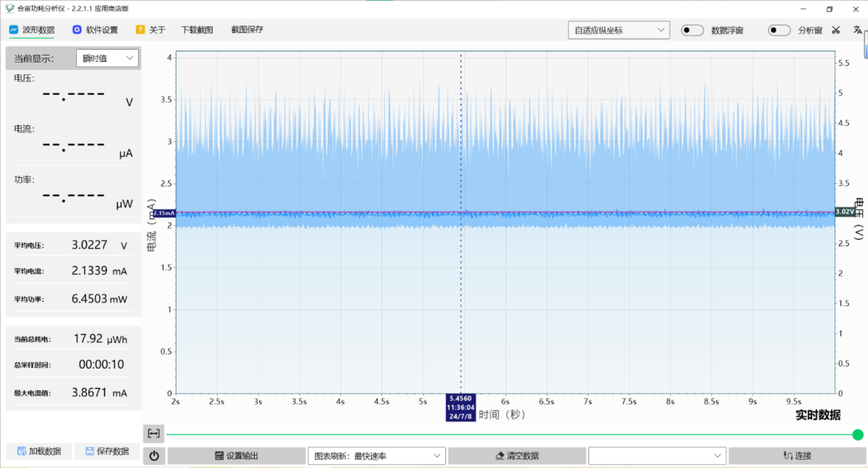Image resolution: width=868 pixels, height=468 pixels.
Task: Click the average voltage value 3.0227
Action: [89, 245]
